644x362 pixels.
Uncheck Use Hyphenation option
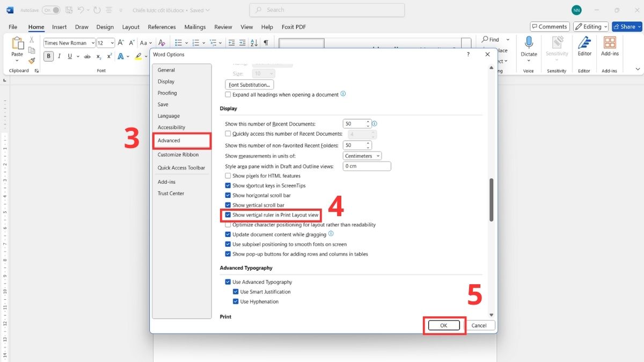click(236, 301)
